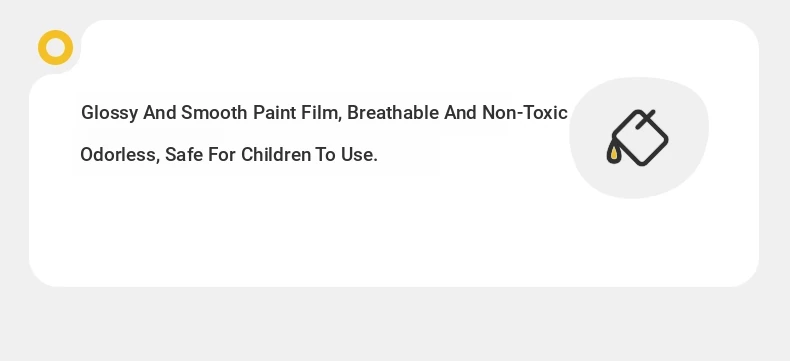Click the yellow ring icon
Viewport: 790px width, 361px height.
55,47
